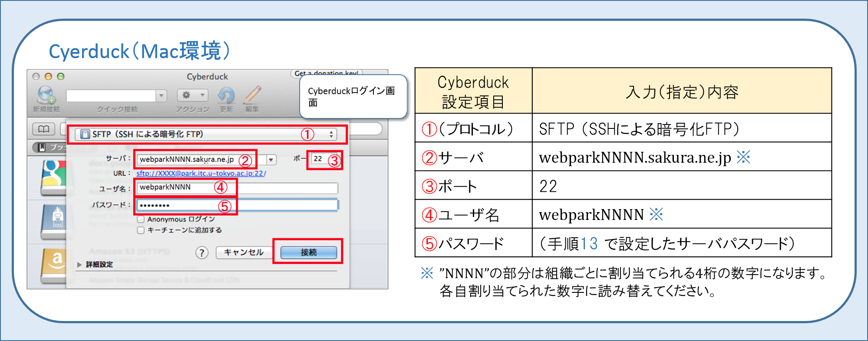
Task: Click the ④ユーザ名 table cell
Action: pyautogui.click(x=473, y=214)
